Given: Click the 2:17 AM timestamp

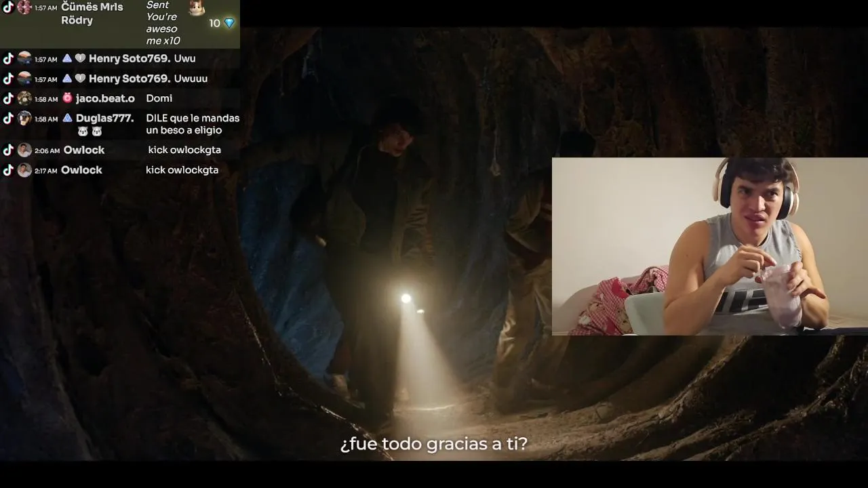Looking at the screenshot, I should pyautogui.click(x=45, y=171).
